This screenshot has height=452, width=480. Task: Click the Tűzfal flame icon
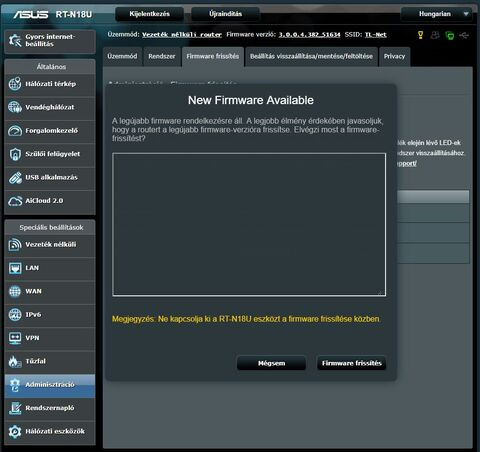pos(15,361)
